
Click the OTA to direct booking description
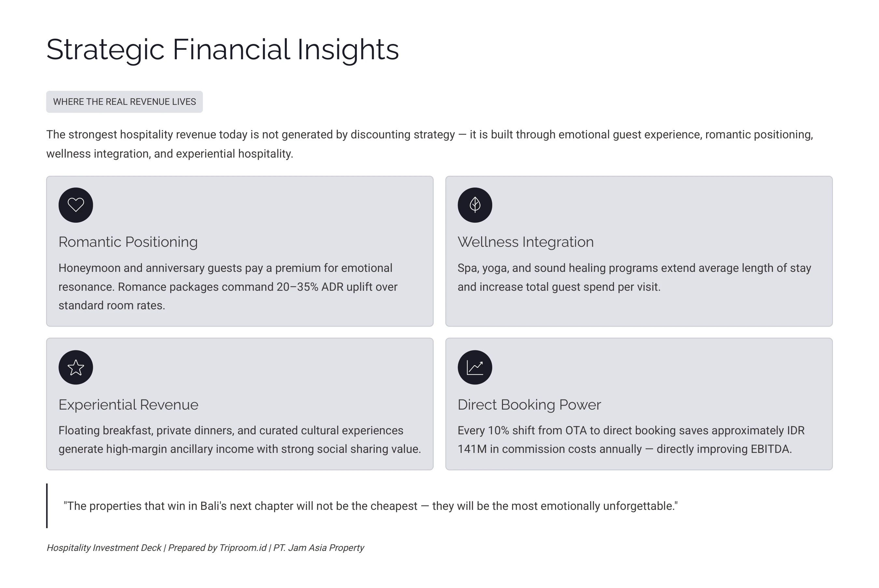[631, 440]
